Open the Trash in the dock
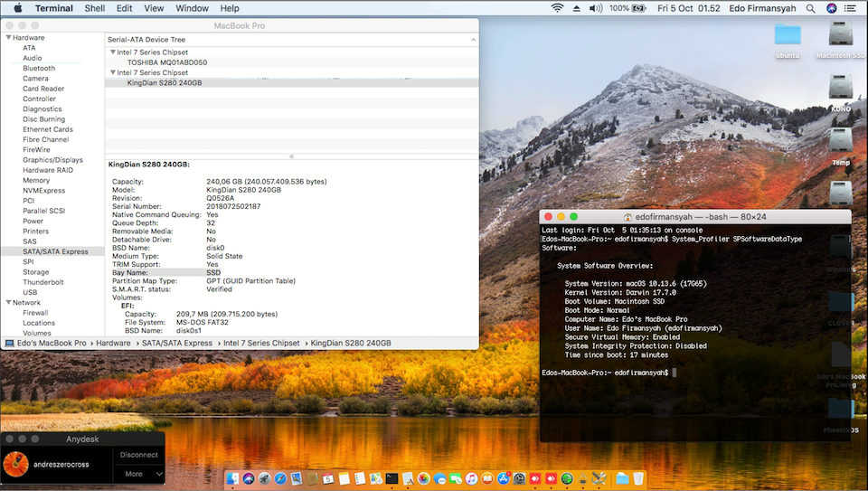 pos(638,478)
